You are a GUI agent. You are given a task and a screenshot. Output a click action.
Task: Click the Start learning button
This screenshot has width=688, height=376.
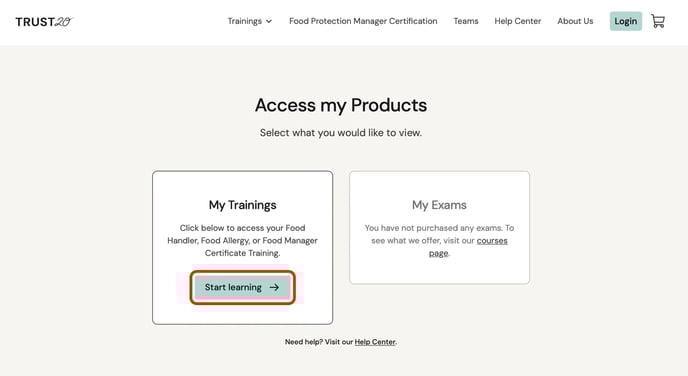pos(242,287)
